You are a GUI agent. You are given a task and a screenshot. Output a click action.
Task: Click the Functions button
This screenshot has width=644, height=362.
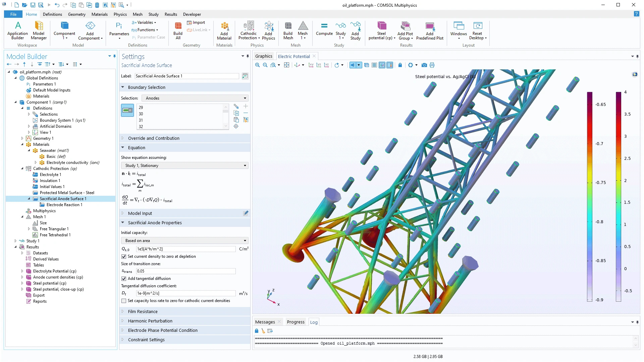(x=145, y=30)
